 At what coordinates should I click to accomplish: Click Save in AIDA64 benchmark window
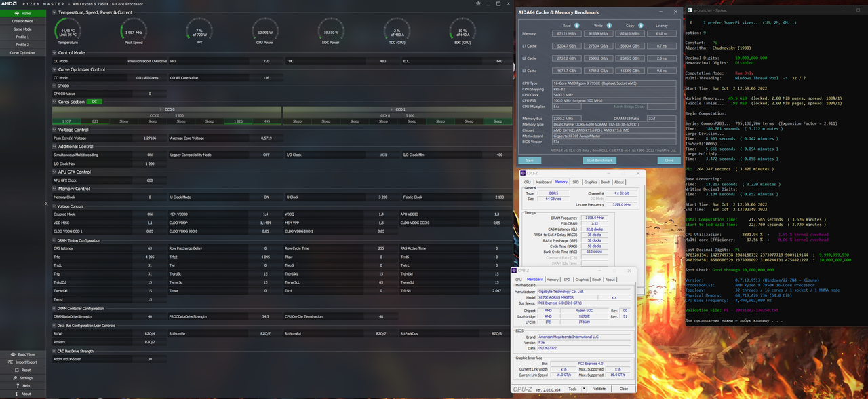pyautogui.click(x=530, y=161)
